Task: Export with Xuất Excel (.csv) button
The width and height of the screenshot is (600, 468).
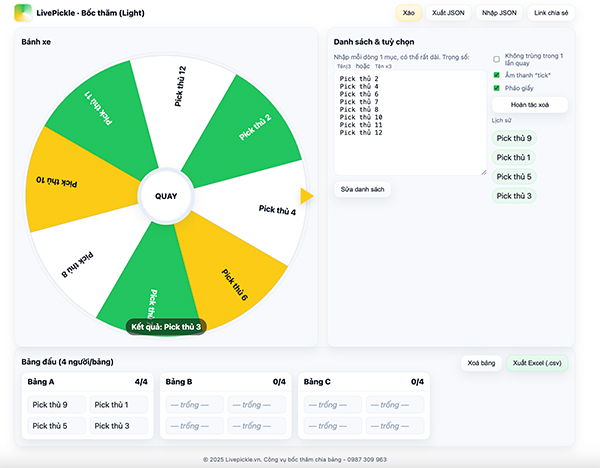Action: coord(535,364)
